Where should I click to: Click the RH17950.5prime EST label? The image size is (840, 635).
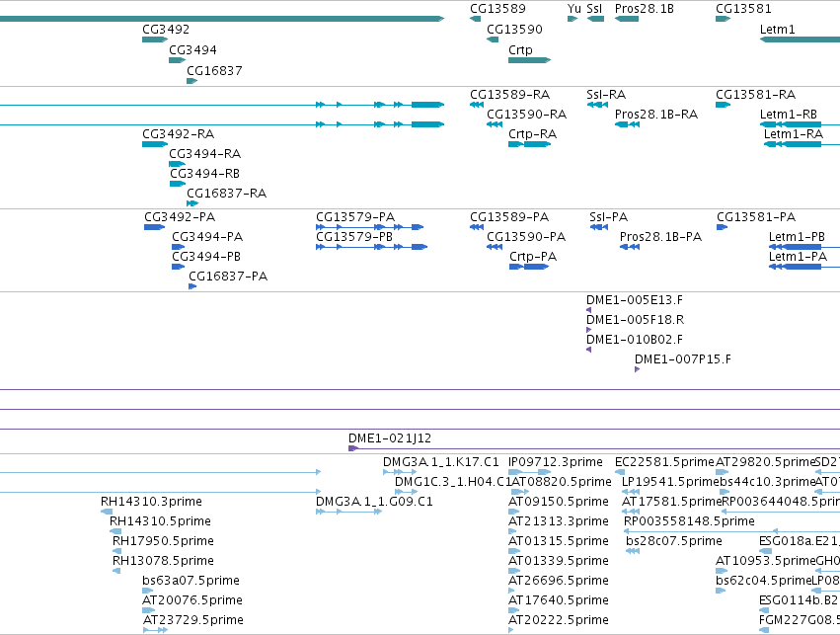click(164, 541)
